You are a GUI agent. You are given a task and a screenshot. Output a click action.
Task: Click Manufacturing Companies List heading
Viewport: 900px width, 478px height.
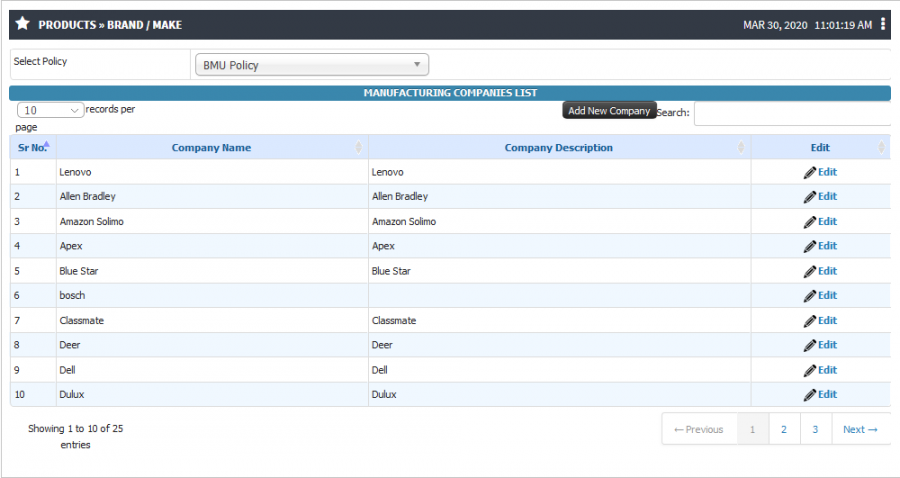click(x=450, y=93)
